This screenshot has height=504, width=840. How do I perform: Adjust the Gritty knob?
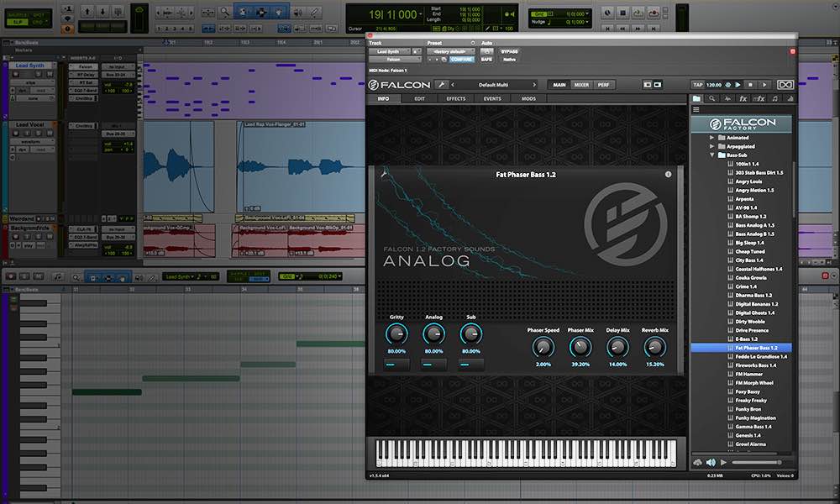coord(396,334)
